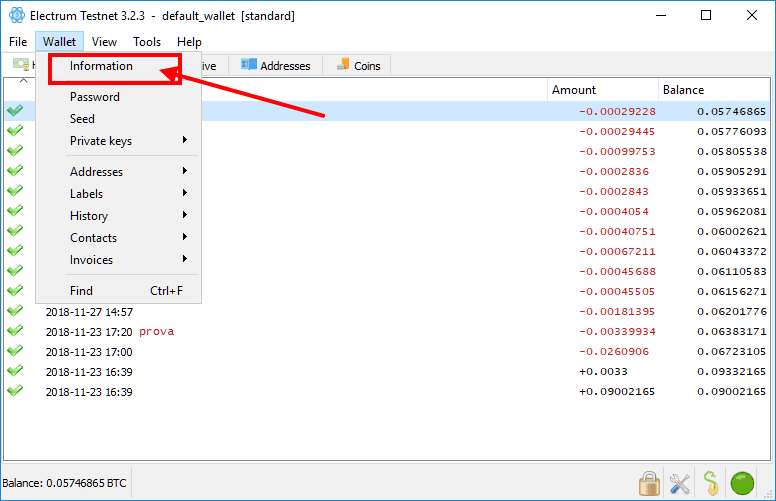Maximize the Electrum window
This screenshot has width=776, height=501.
click(x=706, y=15)
